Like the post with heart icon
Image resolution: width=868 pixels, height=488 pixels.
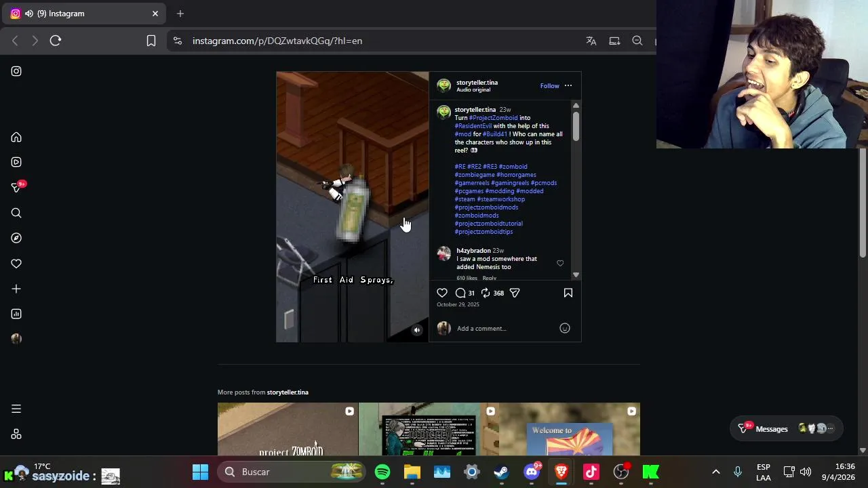pos(442,293)
